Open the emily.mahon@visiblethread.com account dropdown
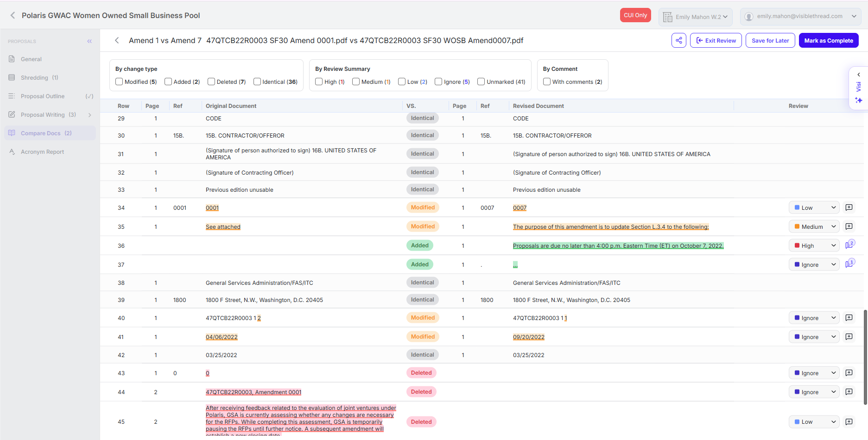Viewport: 868px width, 440px height. pyautogui.click(x=801, y=17)
